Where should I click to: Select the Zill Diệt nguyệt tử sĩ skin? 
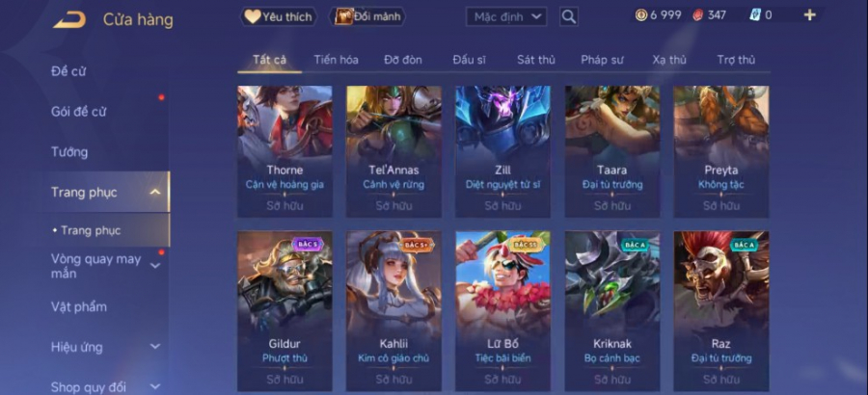point(502,151)
